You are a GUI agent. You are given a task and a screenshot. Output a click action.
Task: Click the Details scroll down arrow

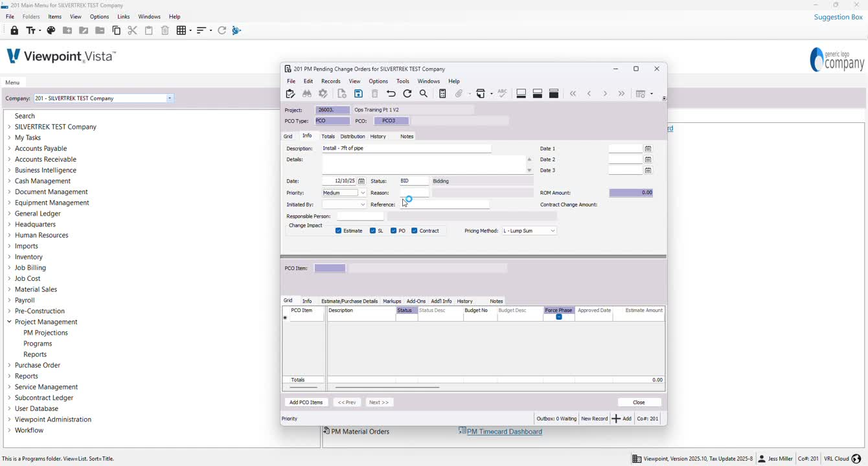tap(529, 170)
